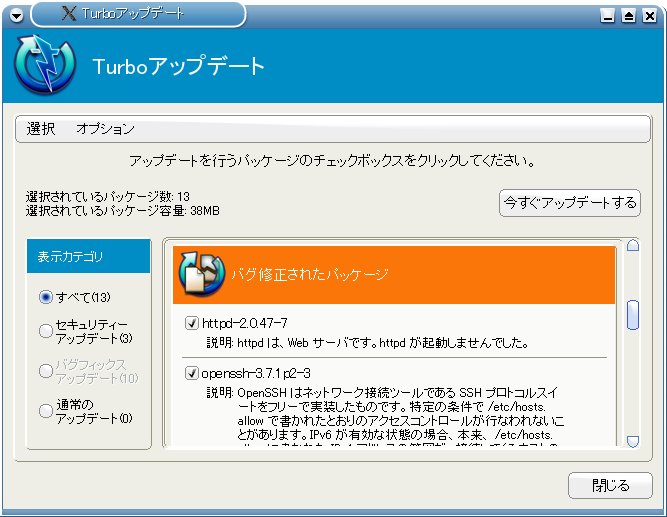Click the package list scroll-up arrow
This screenshot has width=667, height=517.
(x=633, y=245)
